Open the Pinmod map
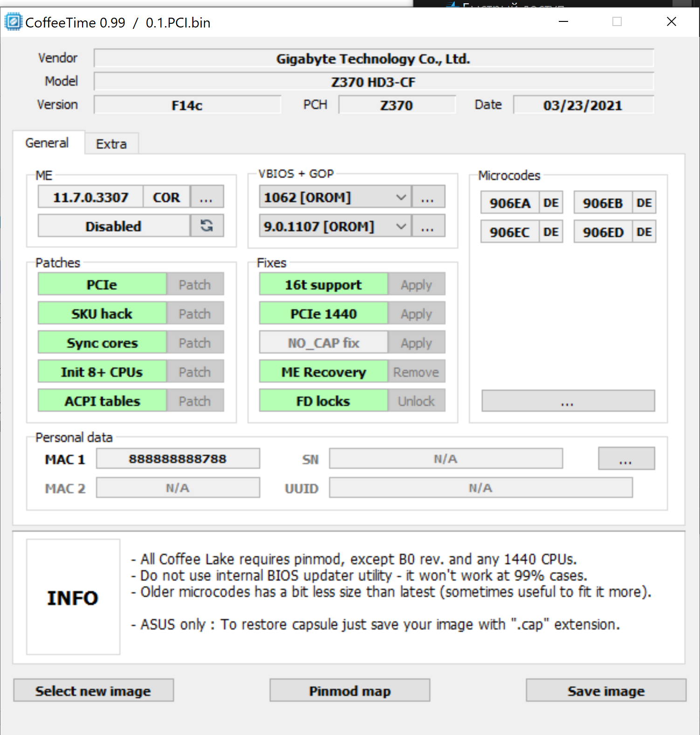Image resolution: width=700 pixels, height=735 pixels. coord(350,690)
